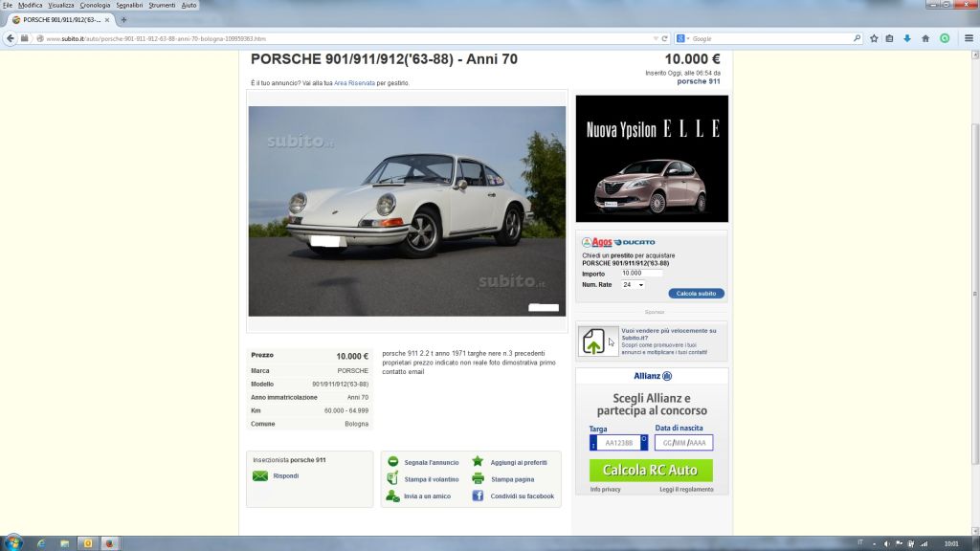This screenshot has height=551, width=980.
Task: Follow the Area Riservata link
Action: click(354, 83)
